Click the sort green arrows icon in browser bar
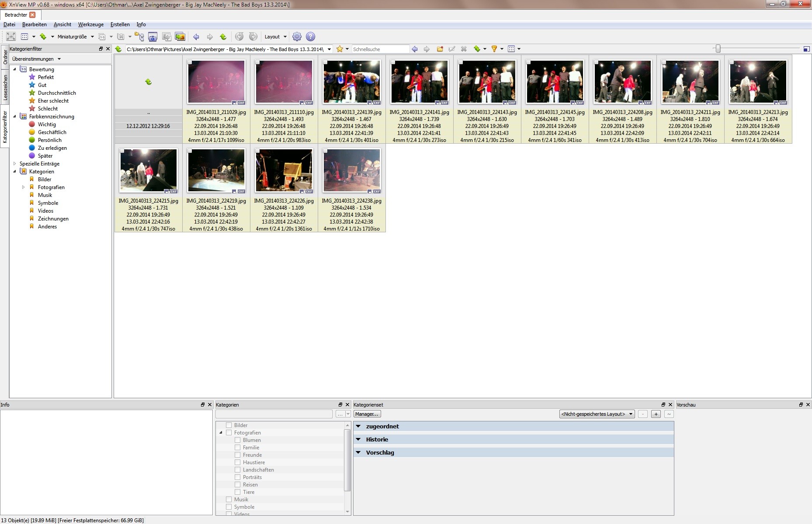 pyautogui.click(x=477, y=49)
